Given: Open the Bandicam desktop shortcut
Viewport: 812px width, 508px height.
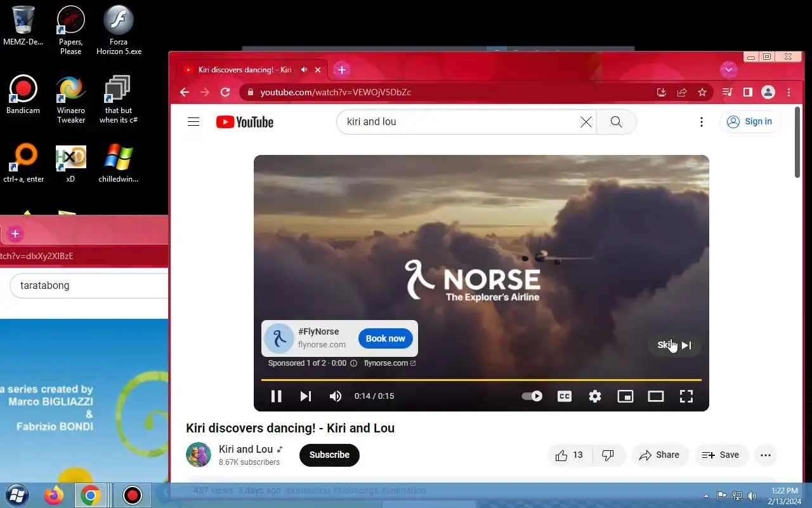Looking at the screenshot, I should (x=23, y=94).
